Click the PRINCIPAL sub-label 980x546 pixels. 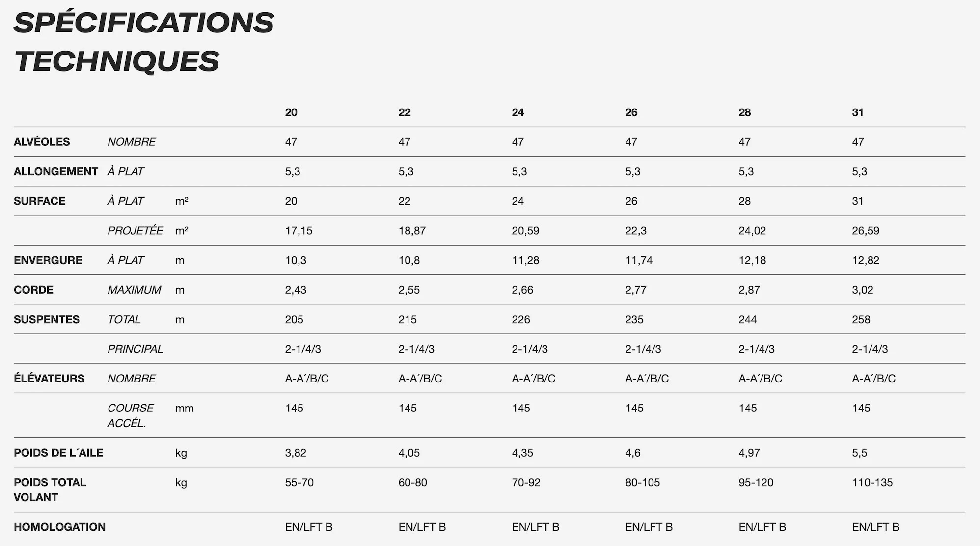tap(135, 349)
